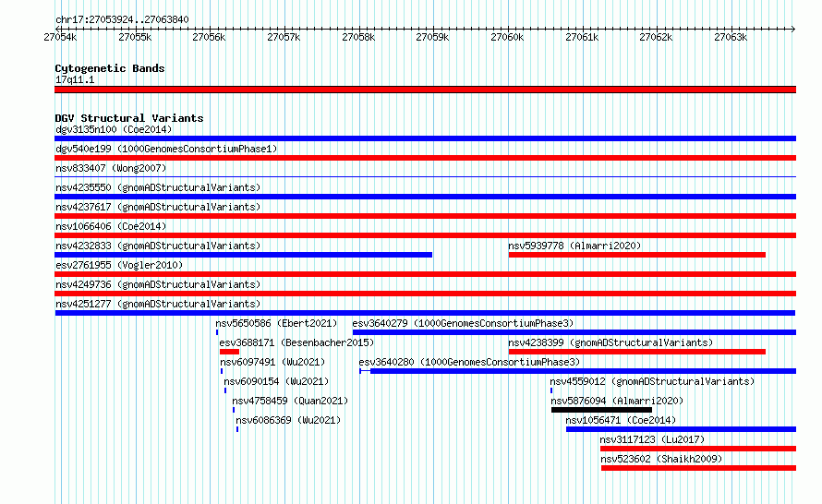Open variant dgv3135n100 (Coe2014) label

click(114, 129)
